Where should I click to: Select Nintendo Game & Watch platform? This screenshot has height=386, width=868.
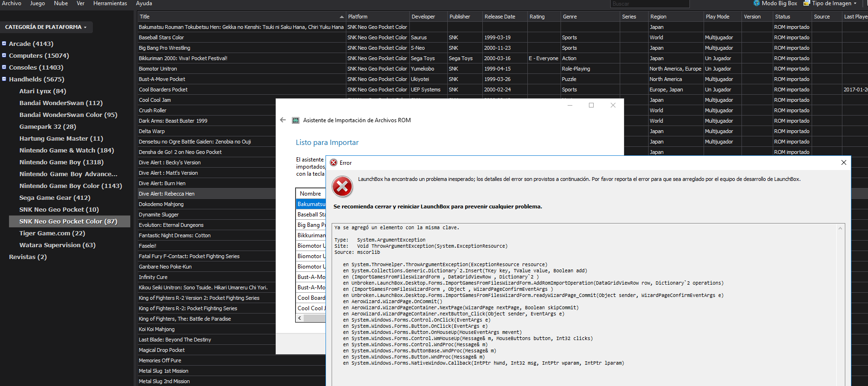pyautogui.click(x=66, y=150)
